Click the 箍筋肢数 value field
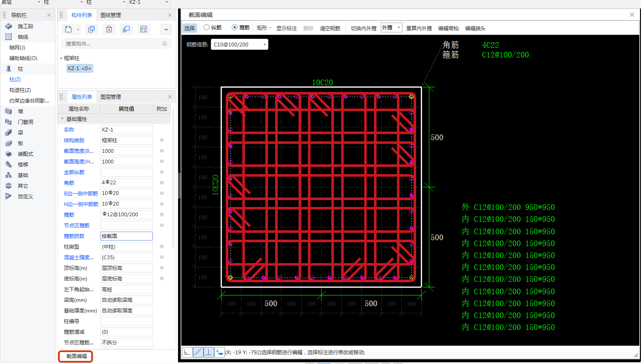The height and width of the screenshot is (364, 641). (126, 236)
